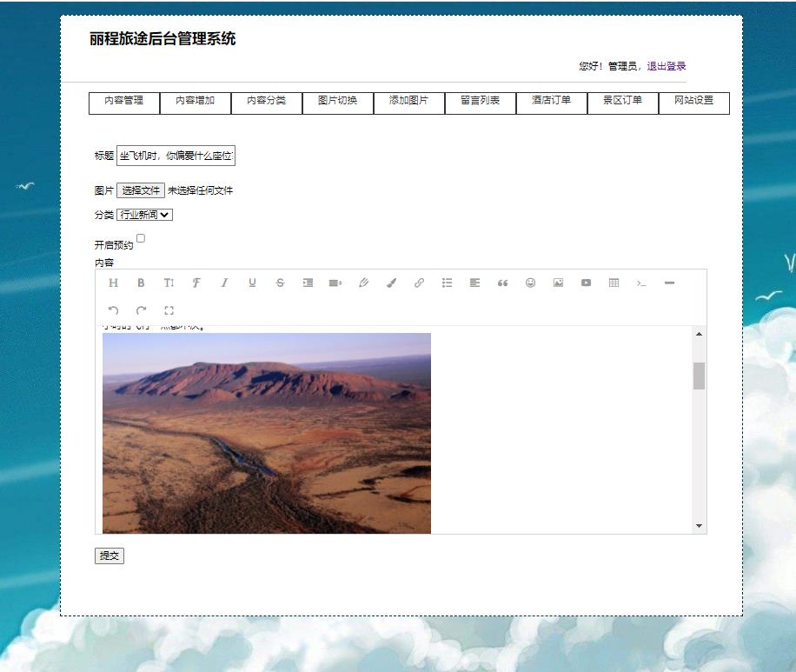The image size is (796, 672).
Task: Switch to the 内容分类 tab
Action: point(267,103)
